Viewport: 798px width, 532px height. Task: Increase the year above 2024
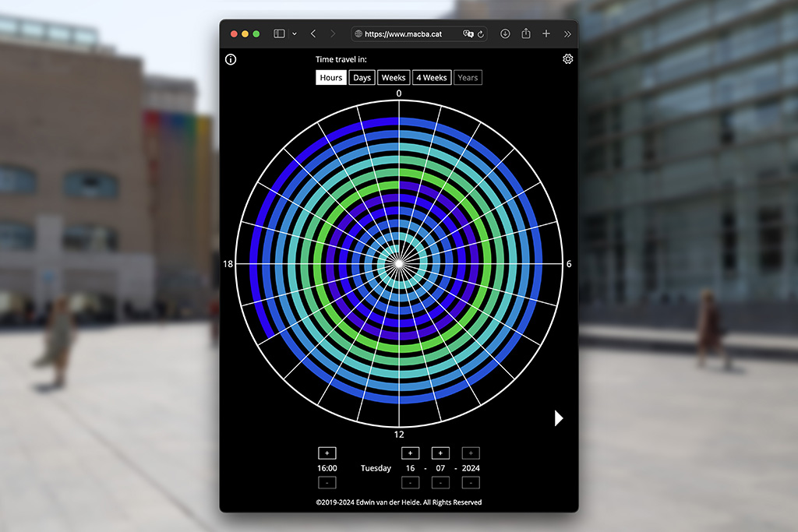pos(471,453)
